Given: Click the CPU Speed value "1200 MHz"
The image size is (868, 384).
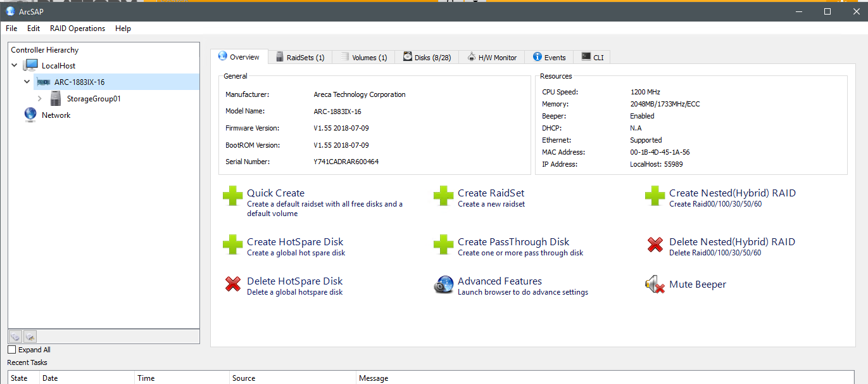Looking at the screenshot, I should pos(645,92).
